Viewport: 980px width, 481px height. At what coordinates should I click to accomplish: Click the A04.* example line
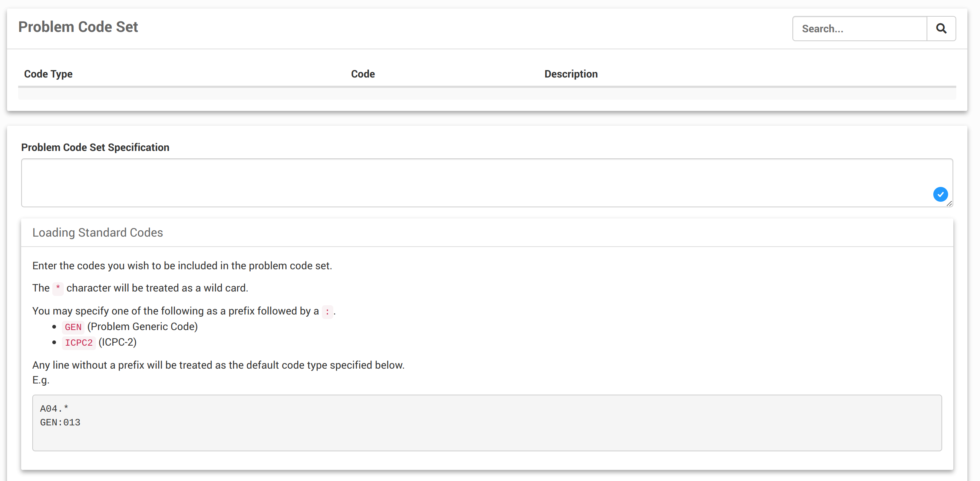(x=55, y=409)
